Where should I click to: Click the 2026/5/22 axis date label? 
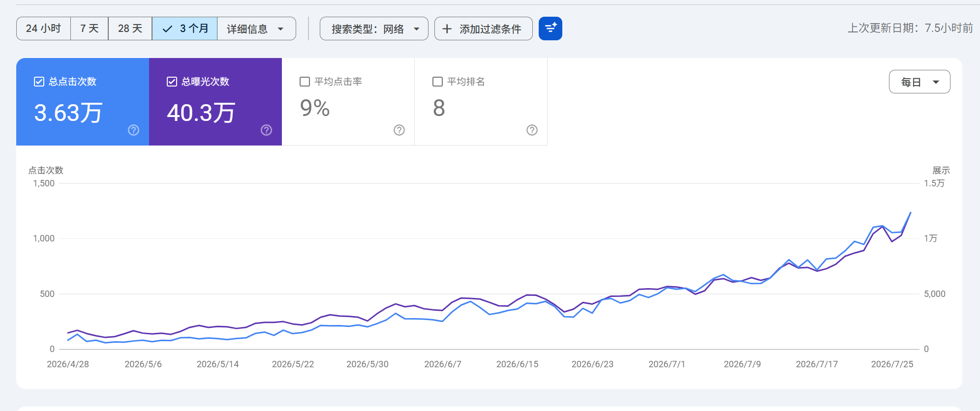293,364
